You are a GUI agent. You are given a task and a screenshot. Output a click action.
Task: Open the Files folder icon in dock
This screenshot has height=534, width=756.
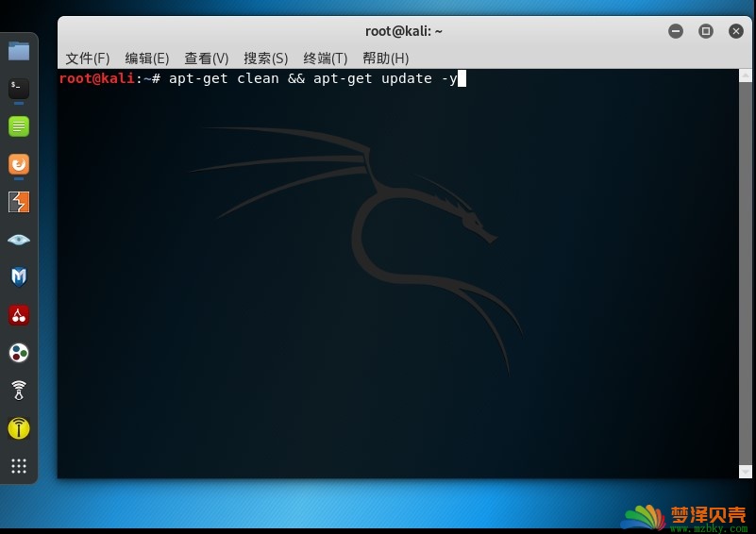click(x=19, y=51)
